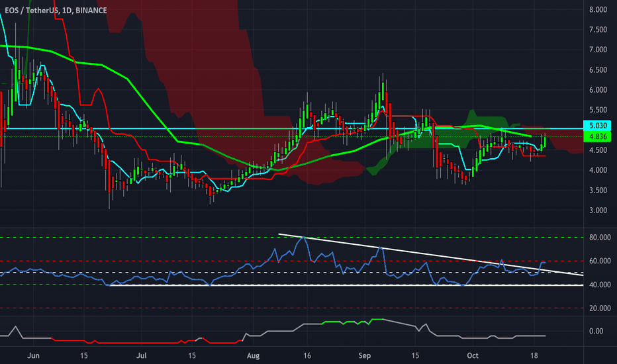Click the 3.000 price axis label
The image size is (617, 364).
point(598,210)
